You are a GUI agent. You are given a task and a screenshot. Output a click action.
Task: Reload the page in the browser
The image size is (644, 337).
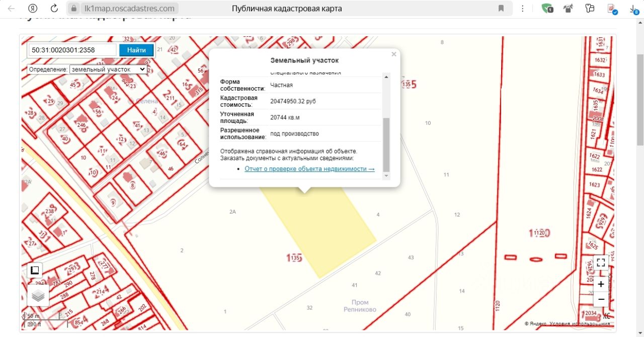54,9
